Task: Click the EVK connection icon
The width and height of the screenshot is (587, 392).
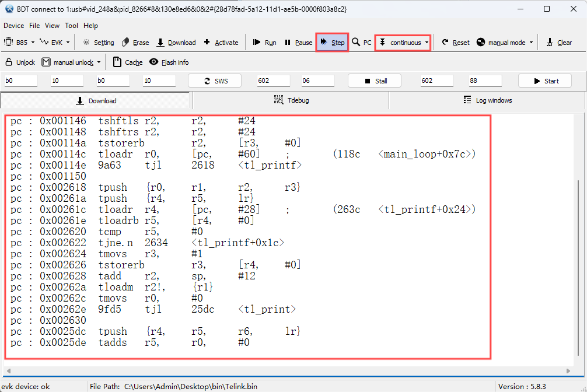Action: pos(44,42)
